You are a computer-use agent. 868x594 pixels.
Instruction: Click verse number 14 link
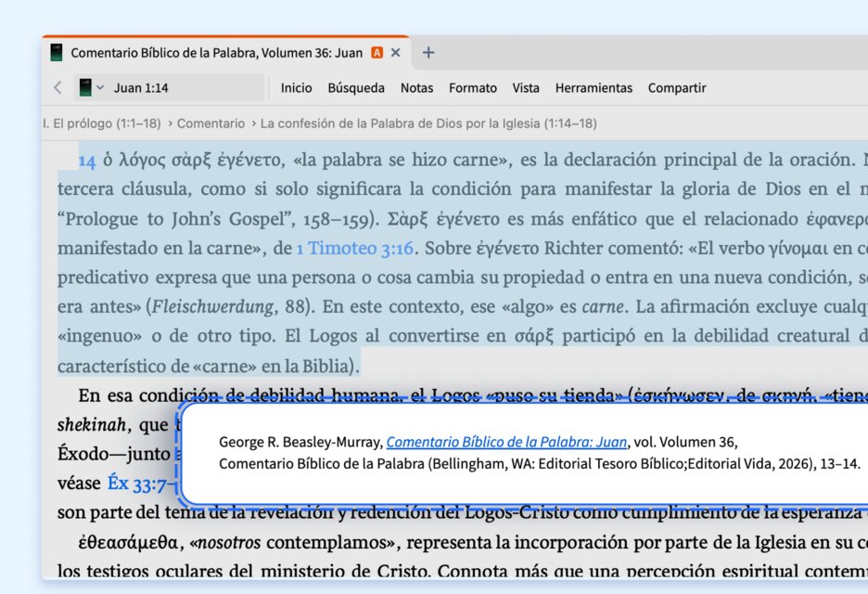[x=87, y=161]
